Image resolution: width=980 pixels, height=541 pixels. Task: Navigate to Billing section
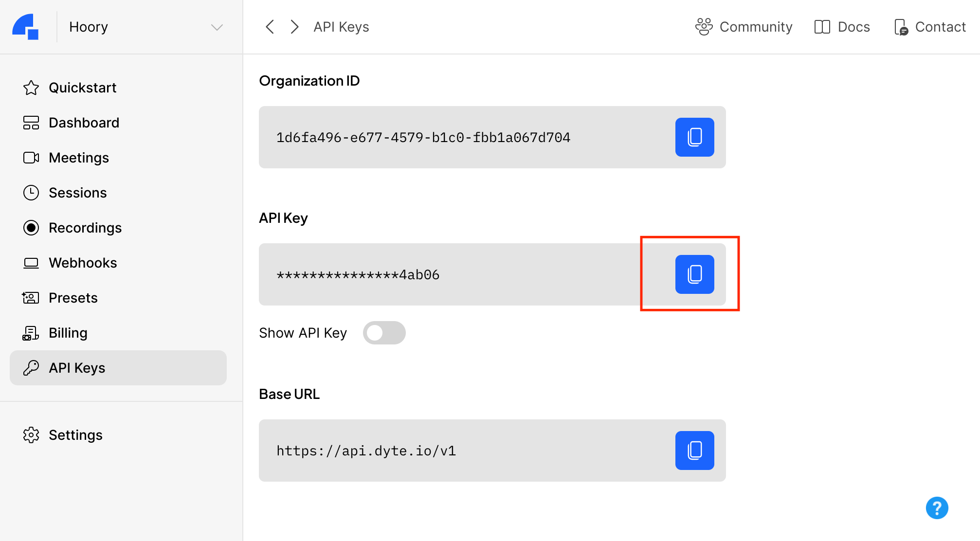click(67, 332)
